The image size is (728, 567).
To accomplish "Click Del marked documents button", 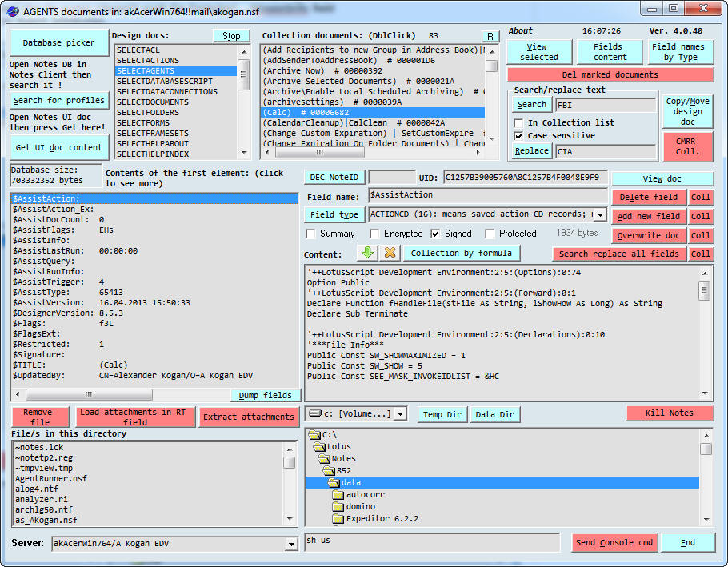I will [x=610, y=74].
